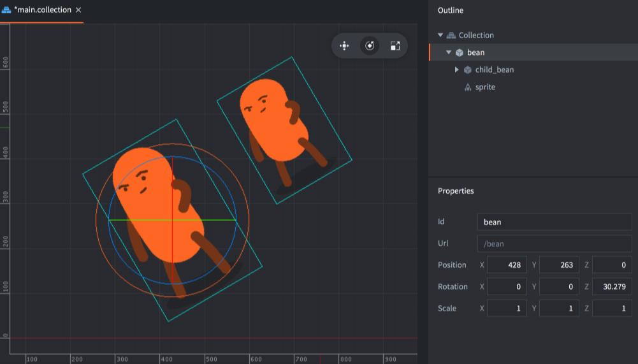Viewport: 638px width, 364px height.
Task: Click the Rotation Z field showing 30.279
Action: click(x=611, y=287)
